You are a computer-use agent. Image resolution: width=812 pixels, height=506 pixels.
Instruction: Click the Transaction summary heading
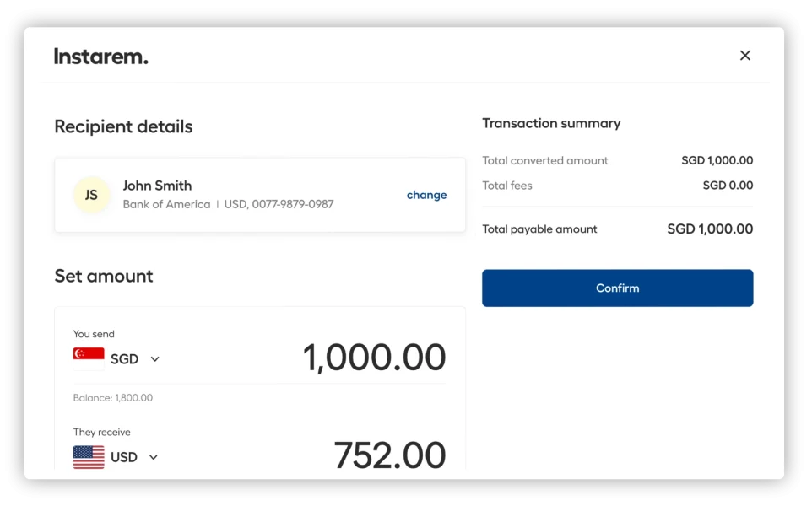pos(551,123)
